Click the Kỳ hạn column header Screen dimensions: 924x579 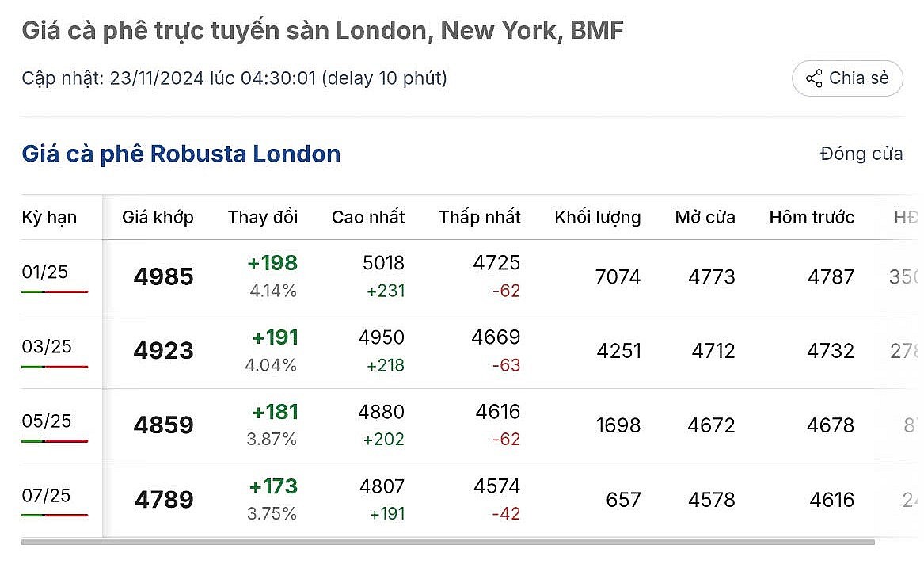pyautogui.click(x=49, y=217)
